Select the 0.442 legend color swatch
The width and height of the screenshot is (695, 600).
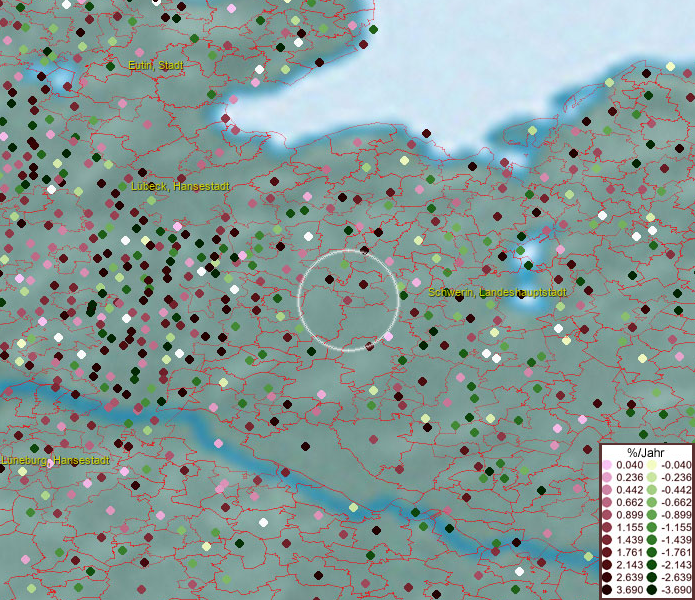point(607,490)
